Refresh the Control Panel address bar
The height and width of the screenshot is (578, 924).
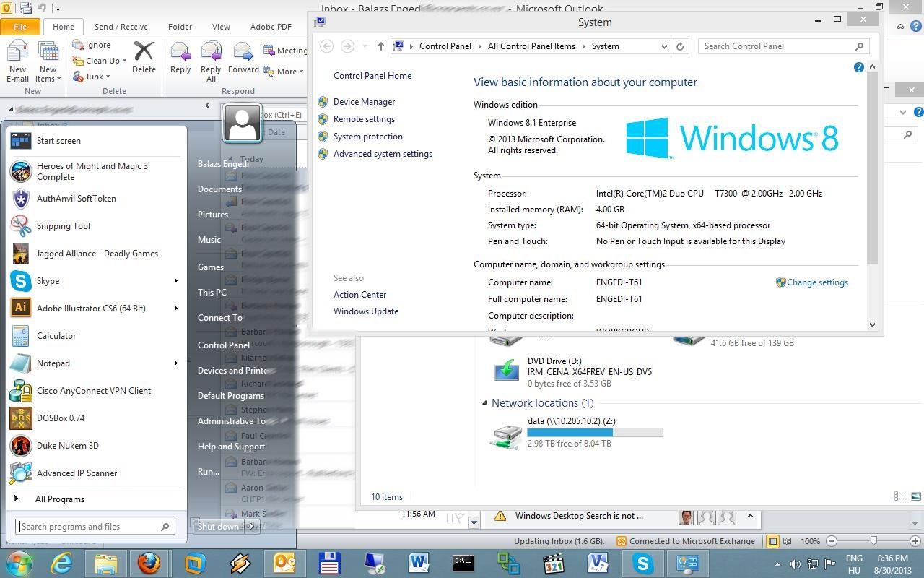[679, 46]
